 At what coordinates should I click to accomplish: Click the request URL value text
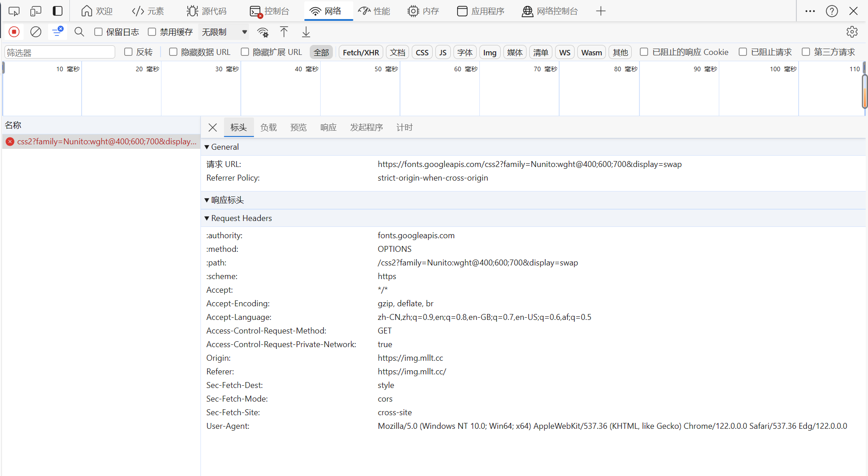530,164
